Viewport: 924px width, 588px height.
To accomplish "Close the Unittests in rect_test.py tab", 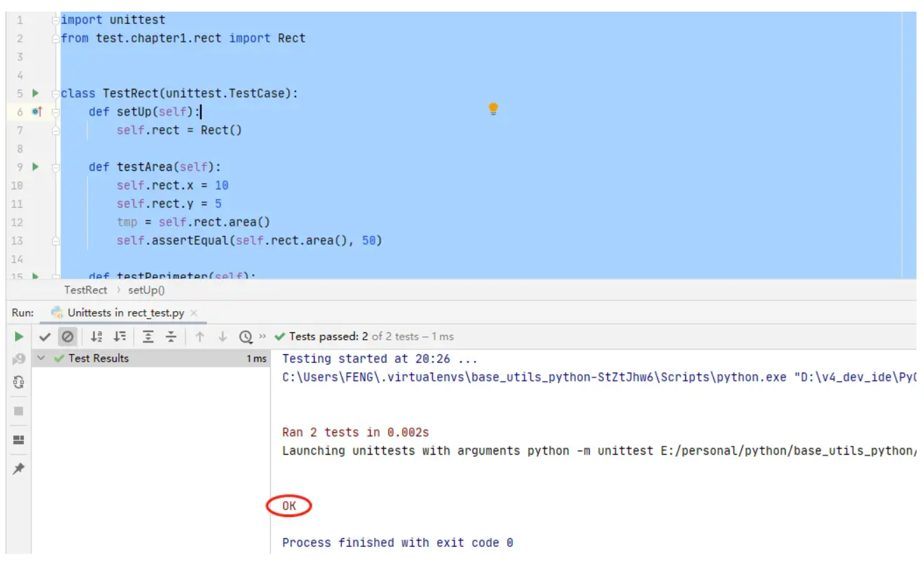I will [194, 313].
